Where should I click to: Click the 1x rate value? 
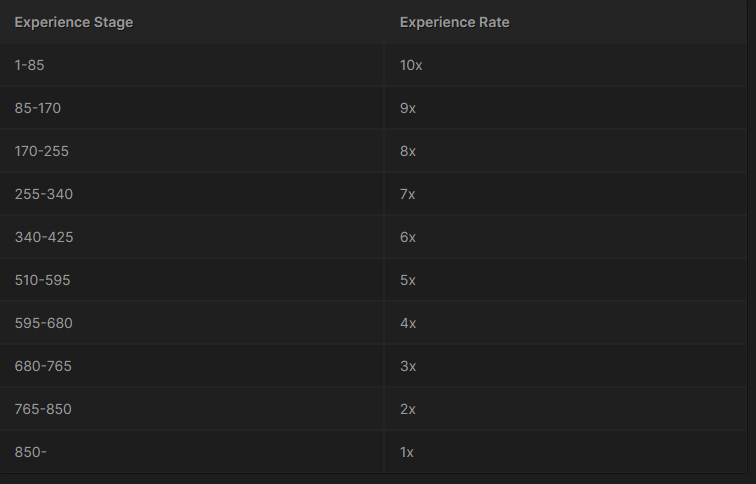[x=407, y=452]
